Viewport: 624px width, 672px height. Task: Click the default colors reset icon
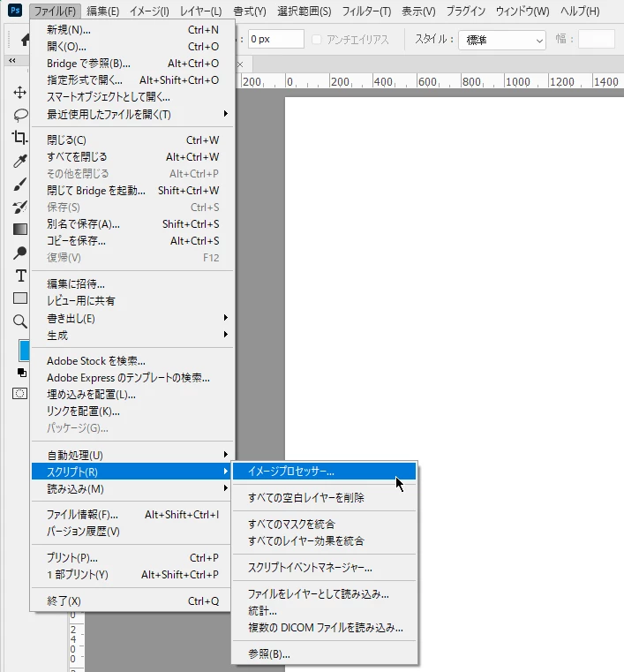tap(21, 373)
